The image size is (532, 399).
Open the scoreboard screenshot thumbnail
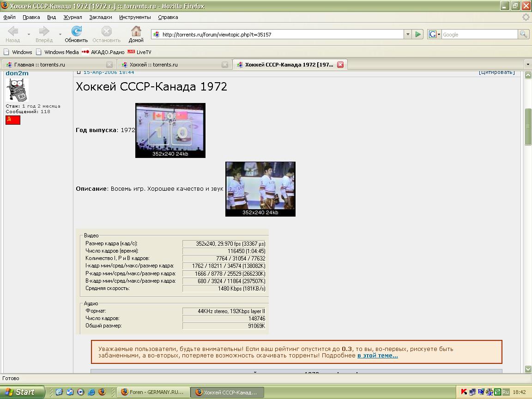[170, 130]
